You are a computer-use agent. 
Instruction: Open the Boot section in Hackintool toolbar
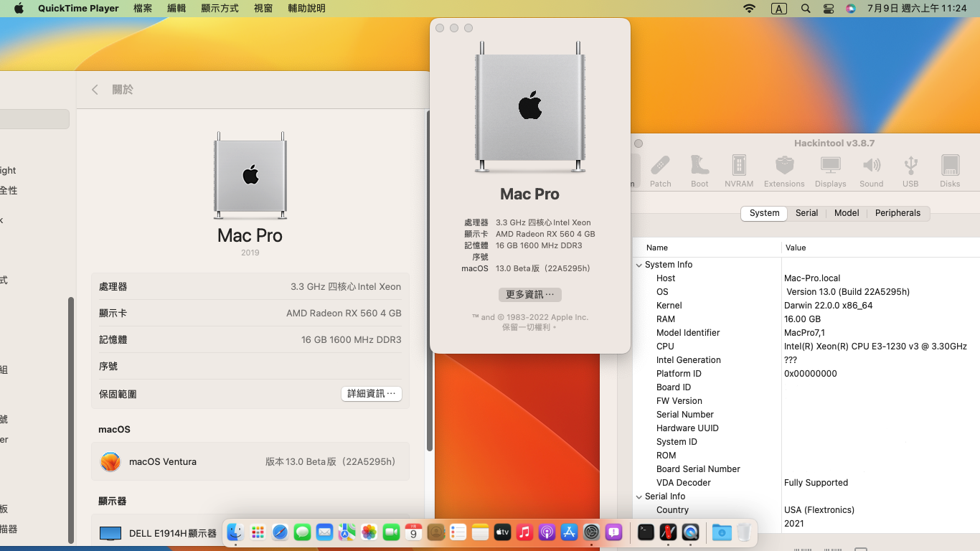(699, 171)
